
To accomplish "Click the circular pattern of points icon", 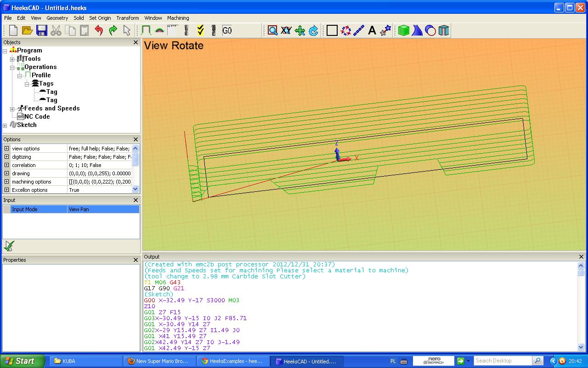I will click(x=346, y=30).
